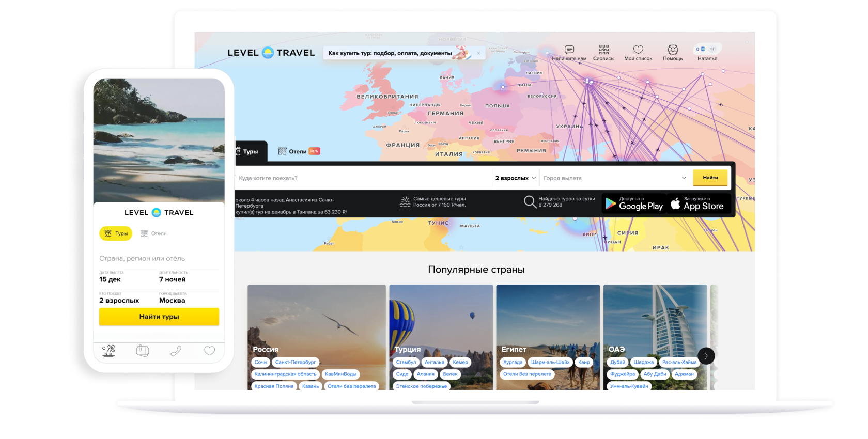Select the КавМинВоды tag
Screen dimensions: 868x439
pyautogui.click(x=340, y=374)
